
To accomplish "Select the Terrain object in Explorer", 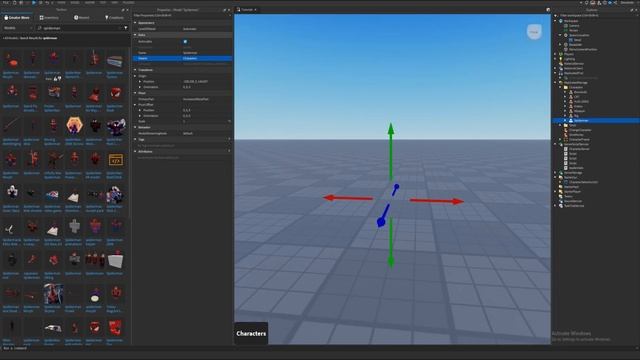I will (x=573, y=30).
